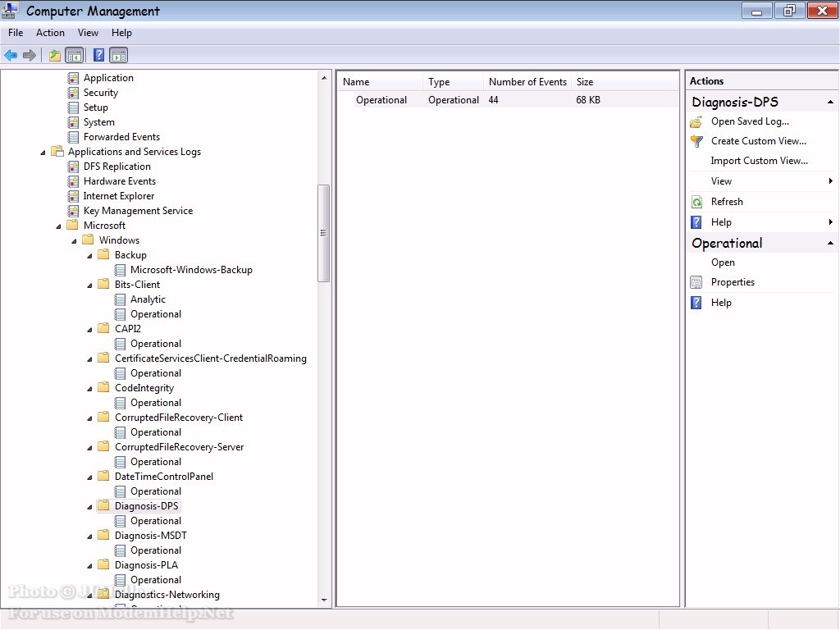The width and height of the screenshot is (840, 630).
Task: Collapse the Windows folder node
Action: [74, 241]
